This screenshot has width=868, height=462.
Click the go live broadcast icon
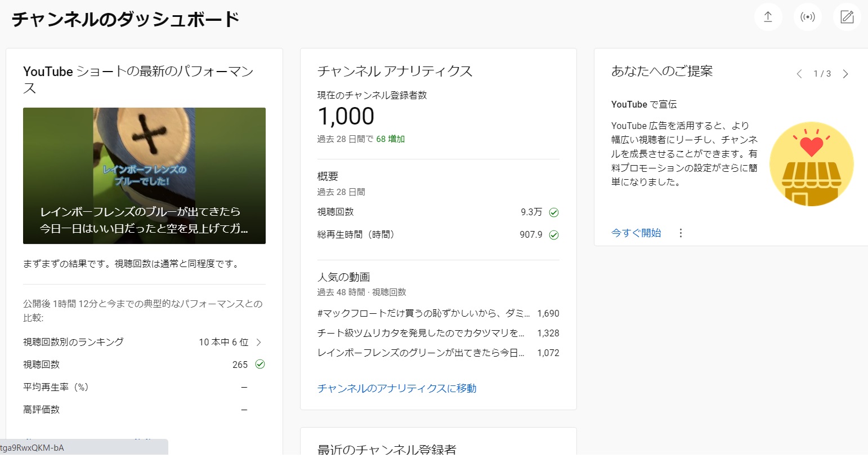pyautogui.click(x=808, y=17)
